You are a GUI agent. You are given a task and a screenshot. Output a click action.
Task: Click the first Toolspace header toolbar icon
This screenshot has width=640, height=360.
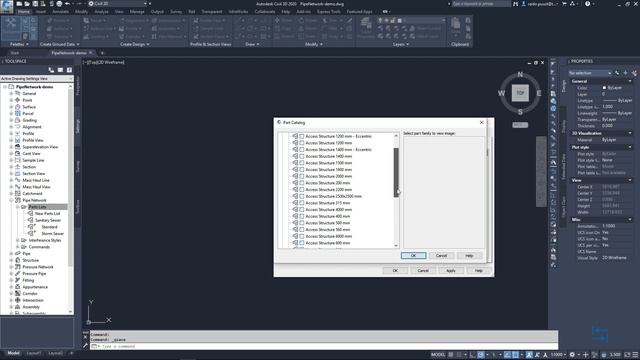click(x=51, y=70)
